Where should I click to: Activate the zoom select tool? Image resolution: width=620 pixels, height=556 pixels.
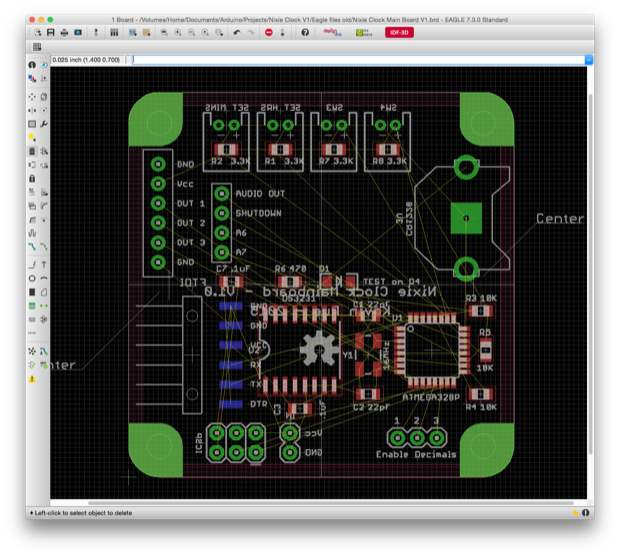pyautogui.click(x=219, y=32)
